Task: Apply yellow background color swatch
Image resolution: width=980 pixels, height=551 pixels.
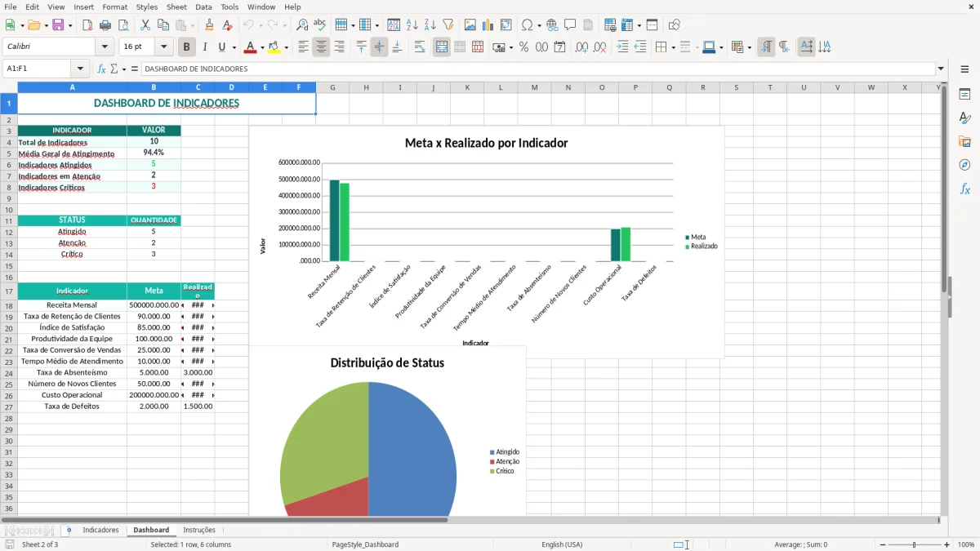Action: coord(274,47)
